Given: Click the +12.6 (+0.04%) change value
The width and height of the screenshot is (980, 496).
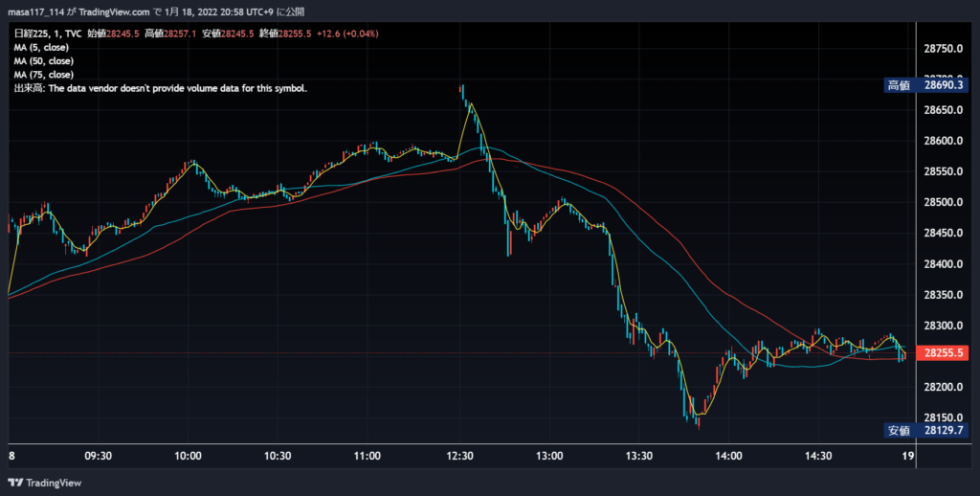Looking at the screenshot, I should (346, 34).
